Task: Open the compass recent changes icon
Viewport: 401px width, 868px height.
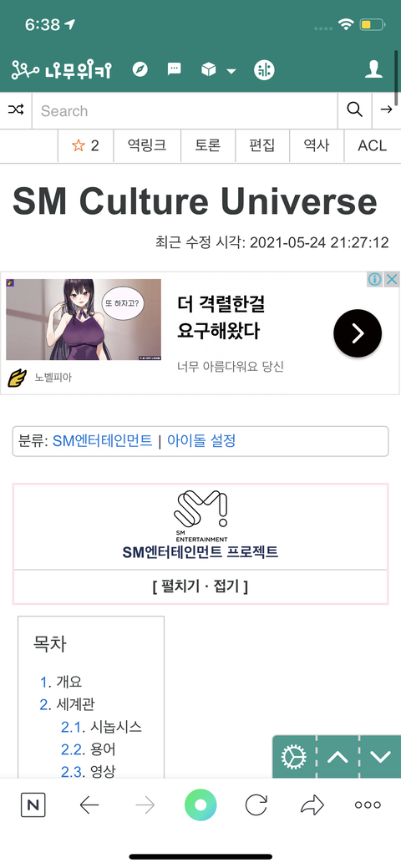Action: point(140,69)
